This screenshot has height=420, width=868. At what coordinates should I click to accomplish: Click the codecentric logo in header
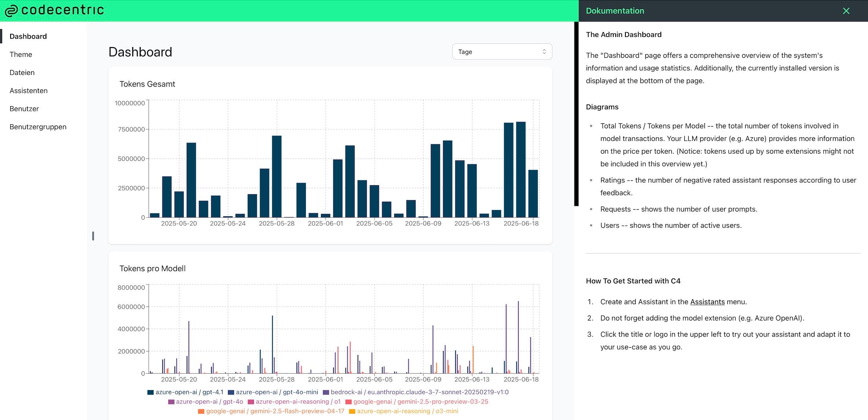pos(54,10)
